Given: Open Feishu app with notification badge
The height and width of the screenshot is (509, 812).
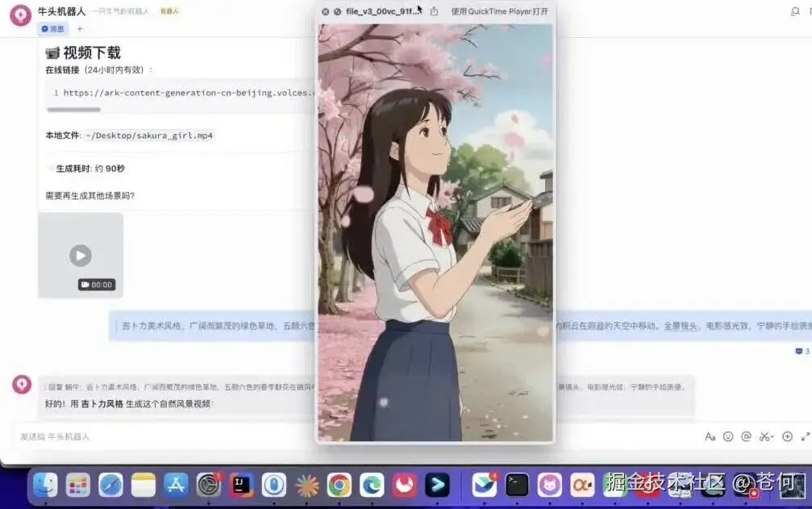Looking at the screenshot, I should click(484, 486).
